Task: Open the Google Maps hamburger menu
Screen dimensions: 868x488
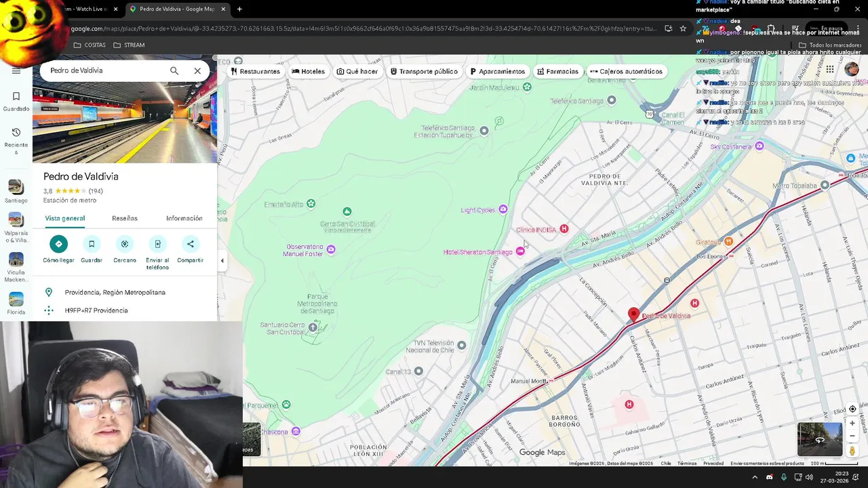Action: coord(16,70)
